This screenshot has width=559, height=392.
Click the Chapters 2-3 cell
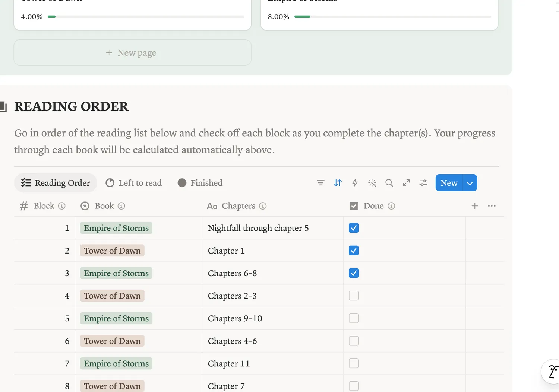pyautogui.click(x=273, y=296)
